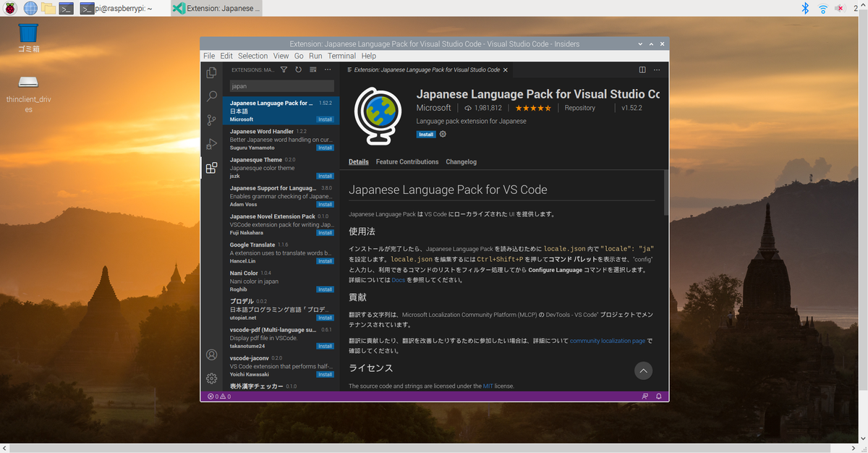
Task: Open the community localization page link
Action: tap(608, 341)
